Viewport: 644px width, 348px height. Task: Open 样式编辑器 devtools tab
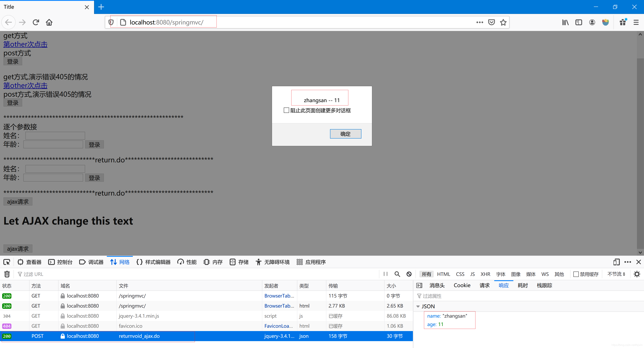point(153,262)
